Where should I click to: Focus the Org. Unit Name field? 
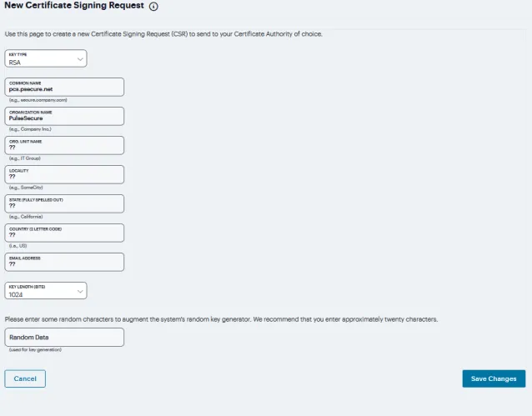pos(64,145)
